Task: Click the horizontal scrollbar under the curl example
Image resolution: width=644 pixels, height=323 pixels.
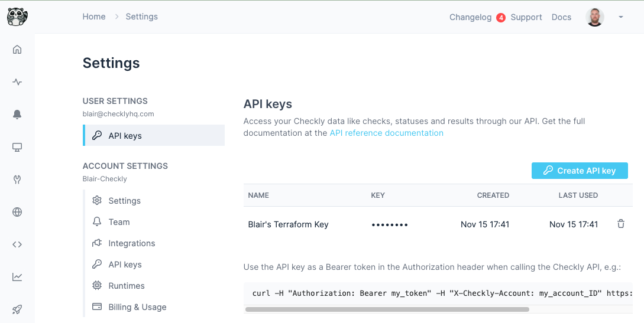Action: (x=387, y=309)
